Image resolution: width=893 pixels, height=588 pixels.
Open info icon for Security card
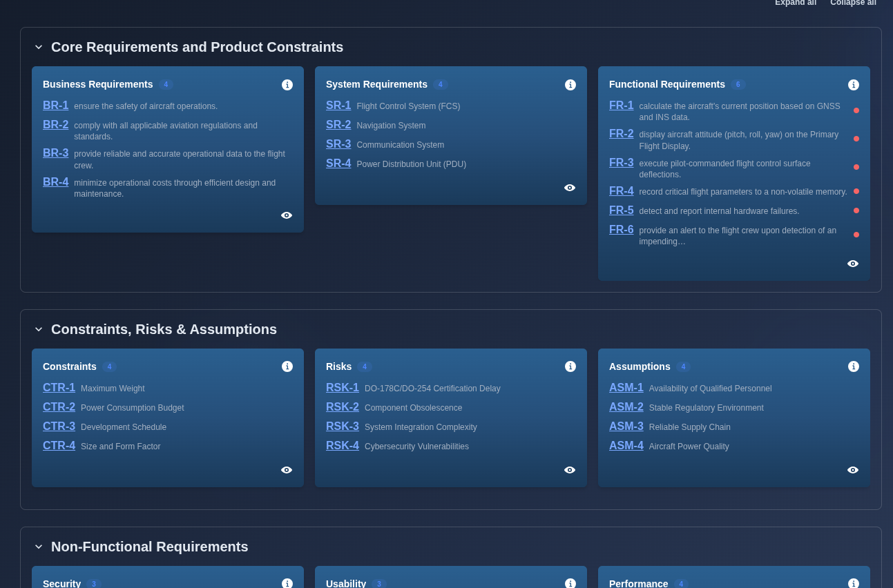click(x=287, y=583)
